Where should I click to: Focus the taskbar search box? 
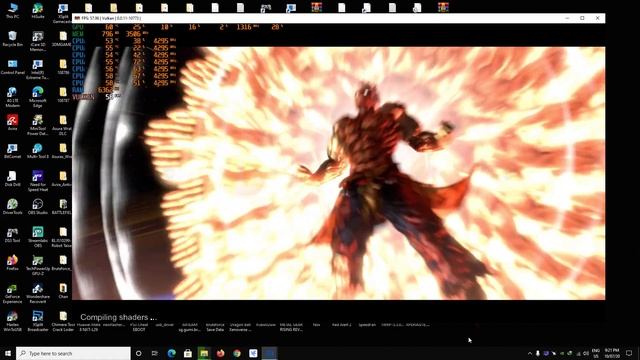pyautogui.click(x=73, y=353)
